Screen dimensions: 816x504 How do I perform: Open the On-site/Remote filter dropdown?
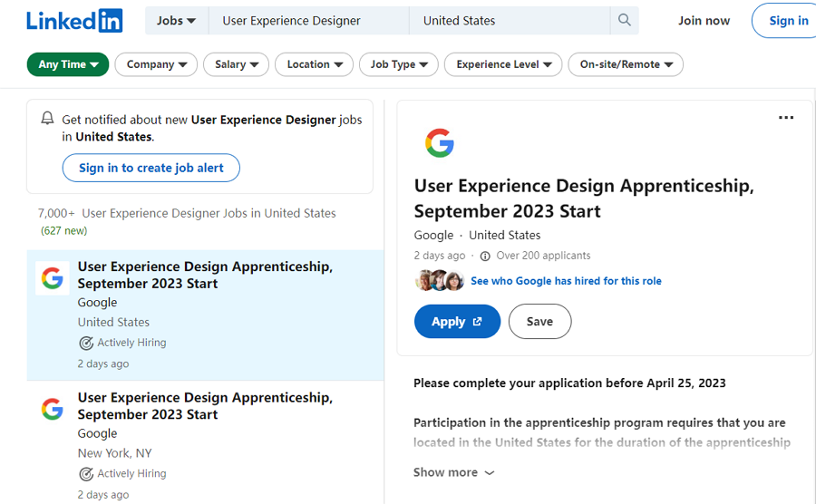(x=626, y=64)
